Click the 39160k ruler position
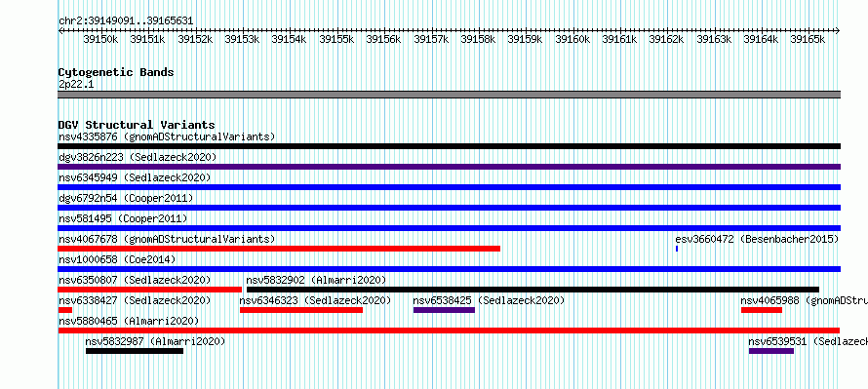Screen dimensions: 868x389 tap(572, 39)
